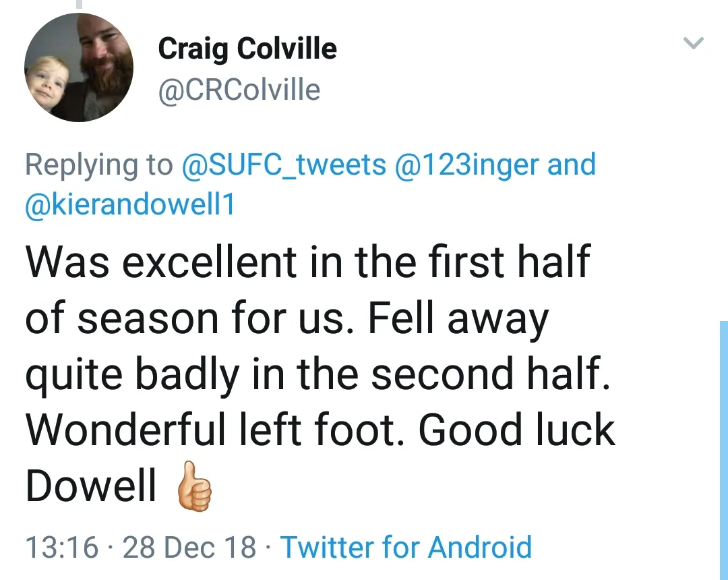Open the Twitter for Android source link
Screen dimensions: 728x580
[x=406, y=547]
